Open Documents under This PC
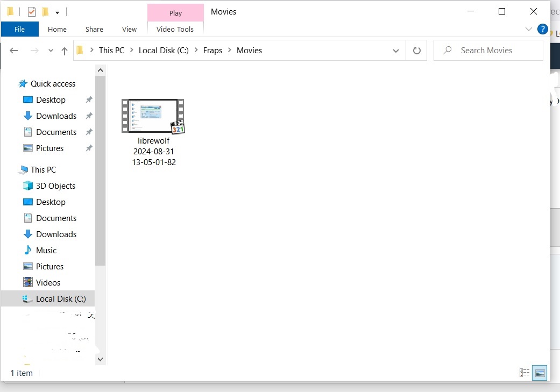The image size is (560, 392). pyautogui.click(x=56, y=218)
